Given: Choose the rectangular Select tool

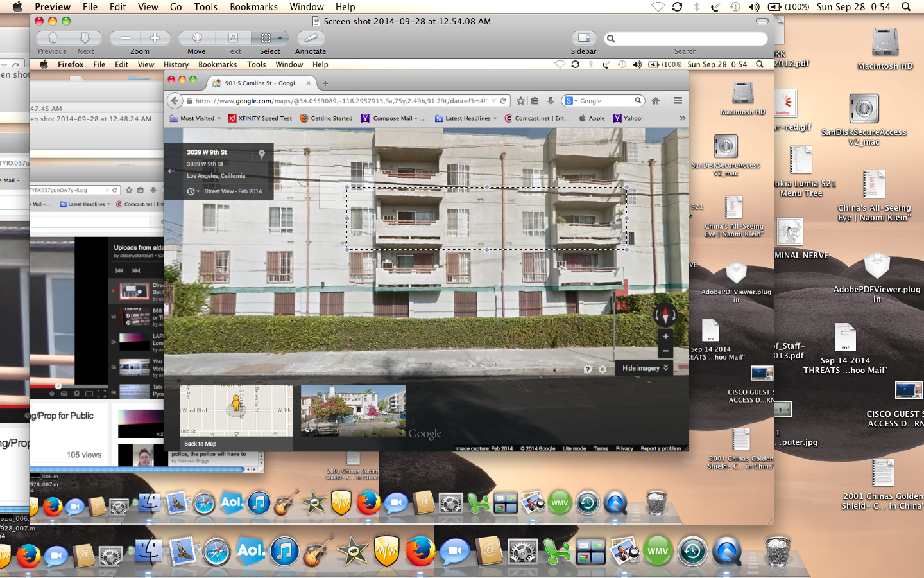Looking at the screenshot, I should 266,39.
